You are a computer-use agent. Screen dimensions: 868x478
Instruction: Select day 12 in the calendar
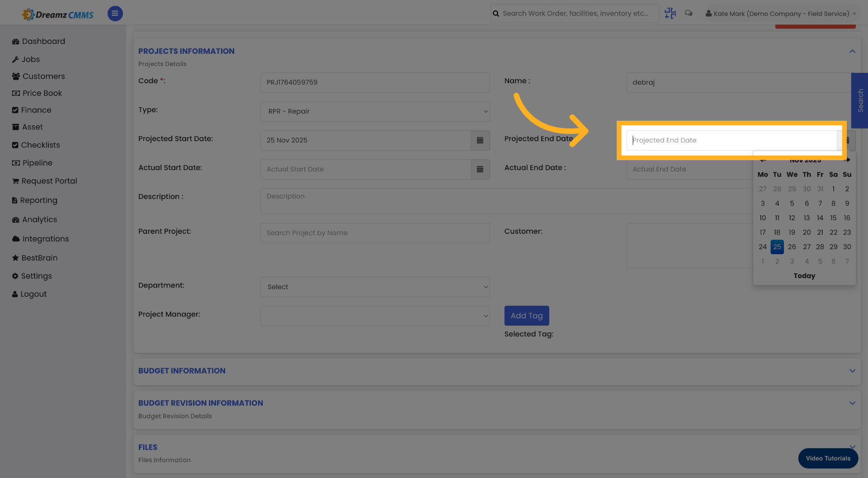[792, 218]
